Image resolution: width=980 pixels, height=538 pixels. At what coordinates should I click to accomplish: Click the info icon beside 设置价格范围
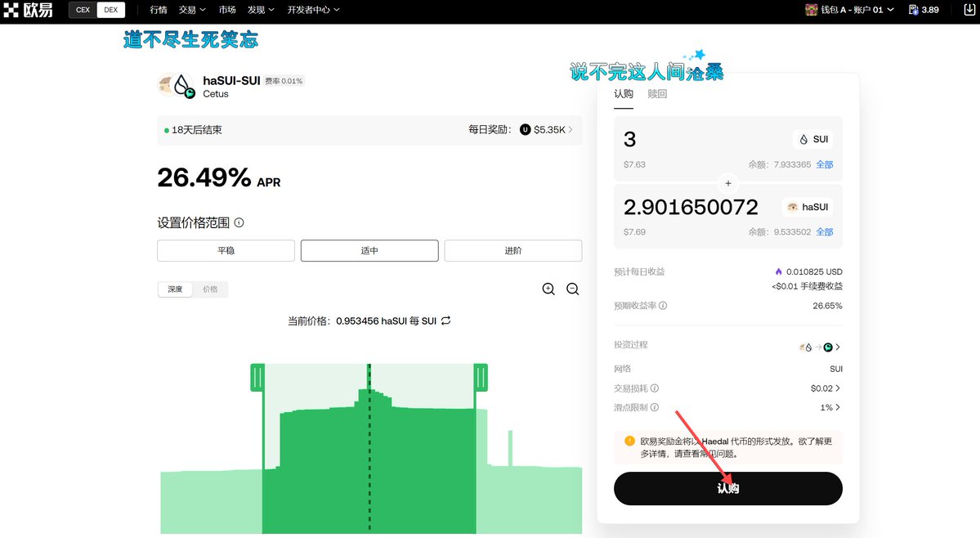pyautogui.click(x=239, y=222)
